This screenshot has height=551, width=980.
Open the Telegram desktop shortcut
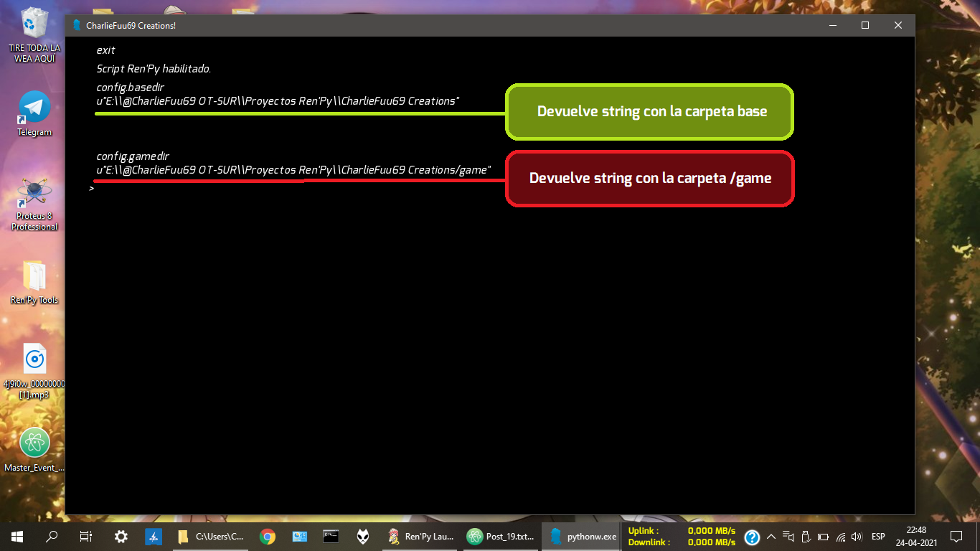(x=34, y=108)
